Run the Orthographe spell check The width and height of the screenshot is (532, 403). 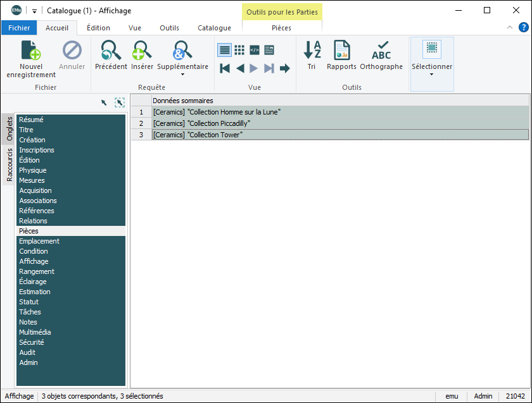(381, 51)
